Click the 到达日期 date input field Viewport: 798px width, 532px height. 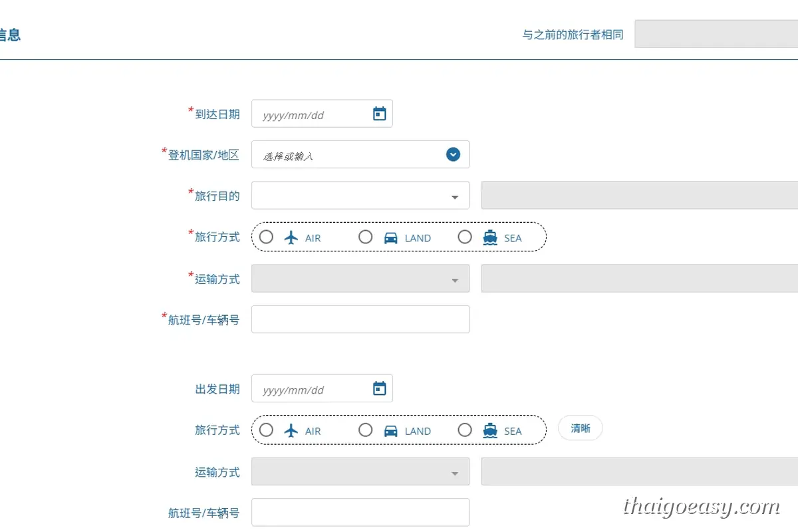point(322,114)
